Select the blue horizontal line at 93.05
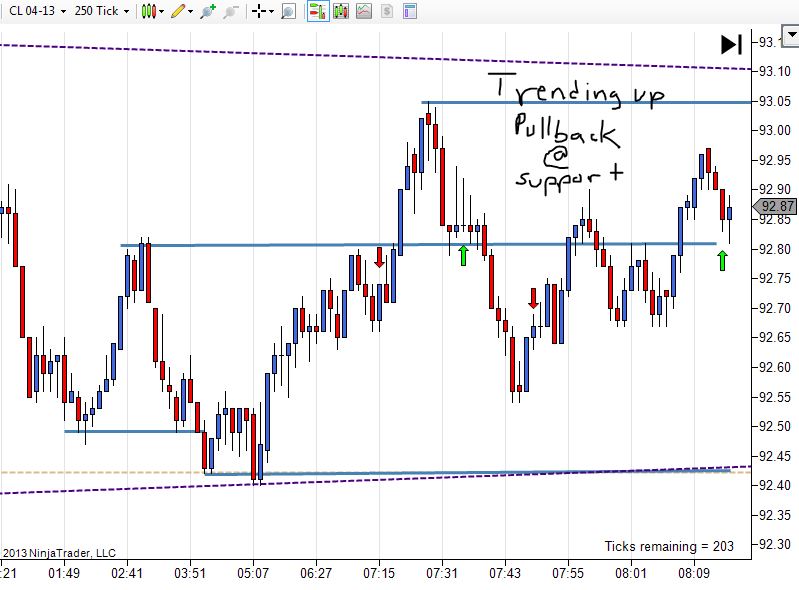This screenshot has width=799, height=590. pos(586,102)
